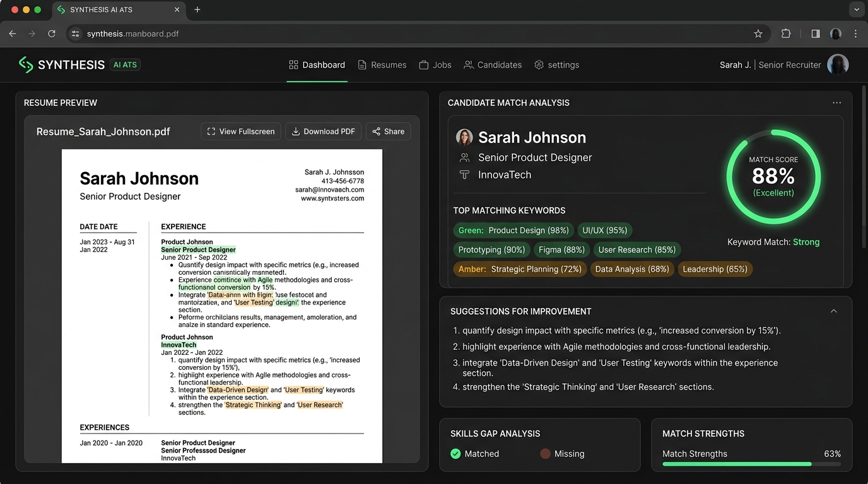This screenshot has height=484, width=868.
Task: Open the Candidates tab
Action: point(493,65)
